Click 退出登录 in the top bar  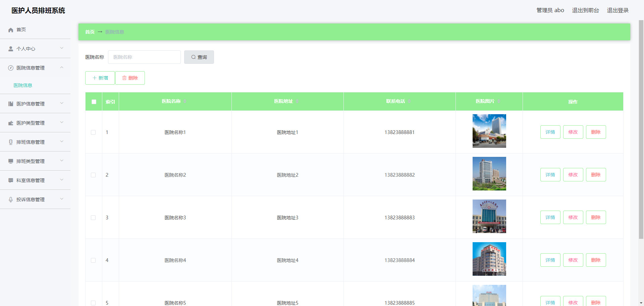click(618, 10)
